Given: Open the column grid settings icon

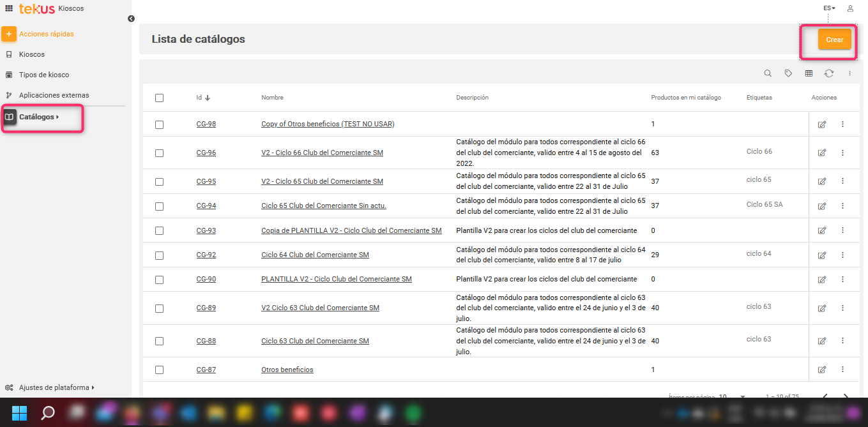Looking at the screenshot, I should [809, 73].
